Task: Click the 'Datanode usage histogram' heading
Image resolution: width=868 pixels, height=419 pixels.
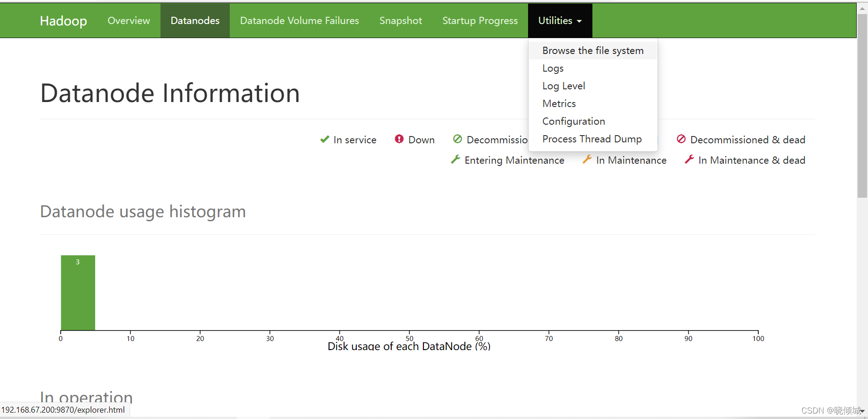Action: (143, 211)
